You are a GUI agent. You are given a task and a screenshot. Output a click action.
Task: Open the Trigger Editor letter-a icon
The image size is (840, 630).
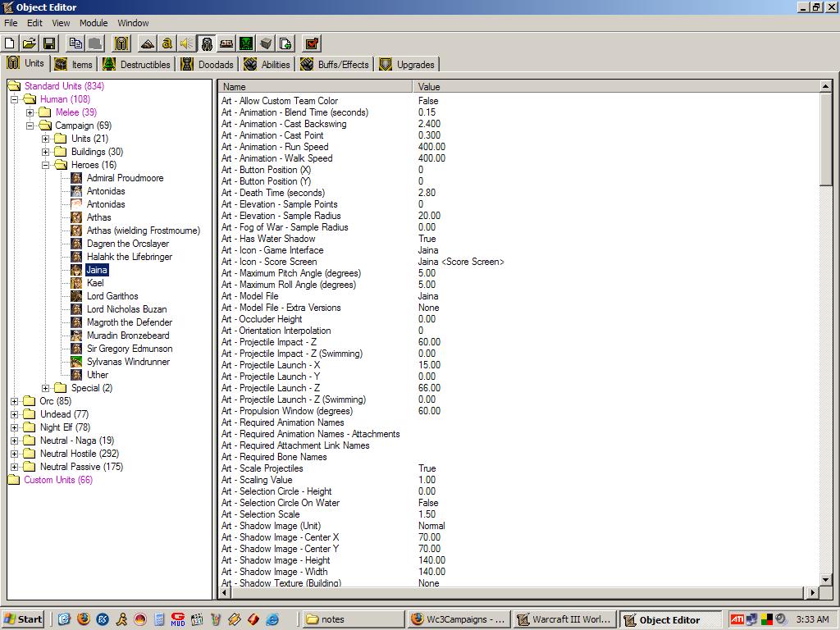(x=167, y=43)
